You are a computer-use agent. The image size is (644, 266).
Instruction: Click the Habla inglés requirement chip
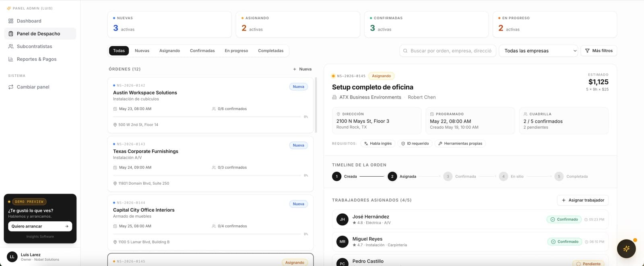[x=378, y=143]
